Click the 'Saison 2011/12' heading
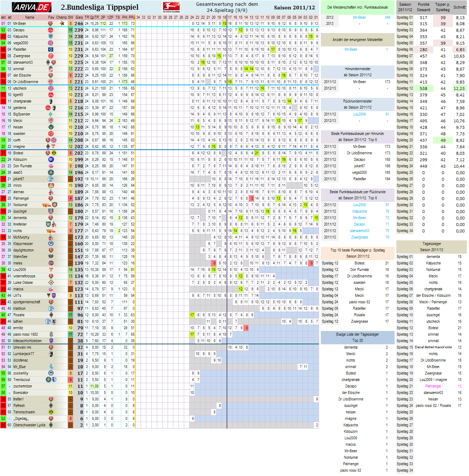 coord(294,8)
